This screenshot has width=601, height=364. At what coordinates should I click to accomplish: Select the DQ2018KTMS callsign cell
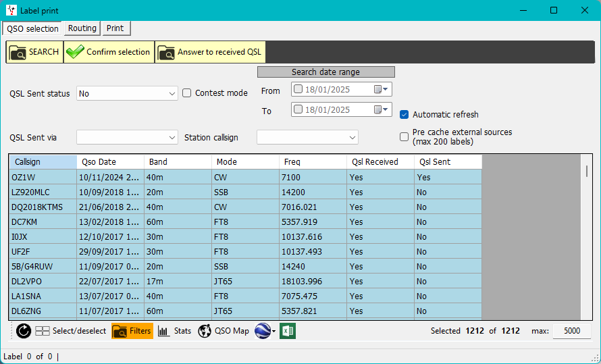click(x=43, y=207)
